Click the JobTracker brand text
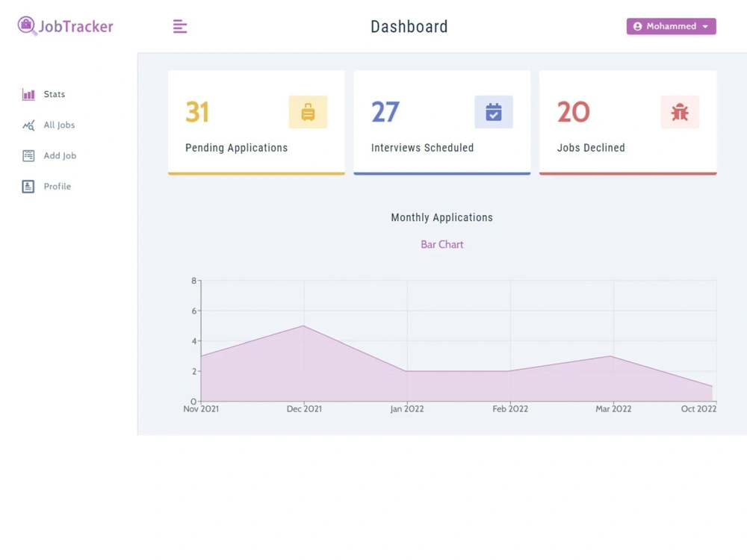Image resolution: width=747 pixels, height=560 pixels. click(x=75, y=26)
